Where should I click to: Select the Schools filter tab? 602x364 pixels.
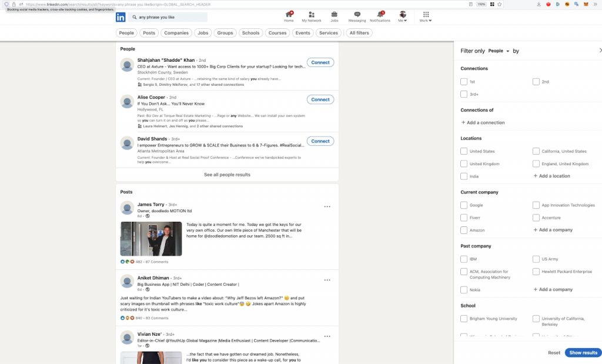250,33
